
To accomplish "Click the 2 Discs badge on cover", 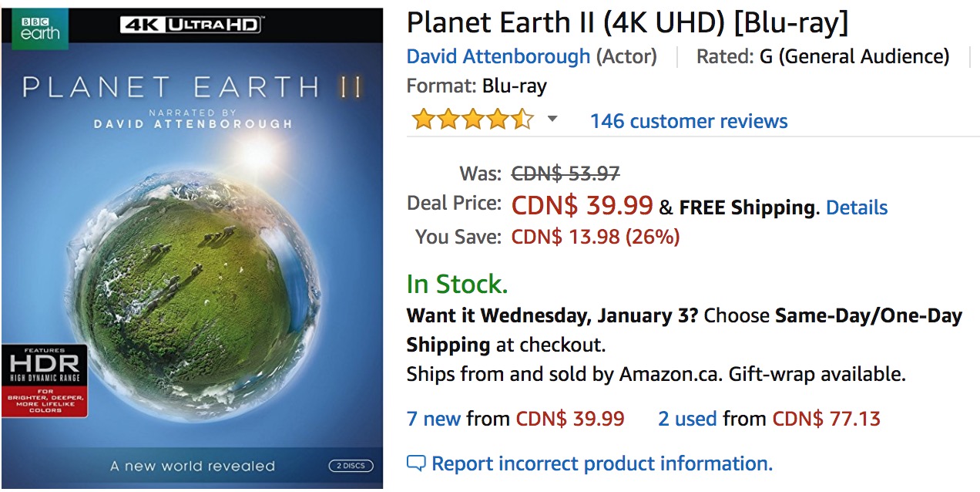I will pos(351,466).
